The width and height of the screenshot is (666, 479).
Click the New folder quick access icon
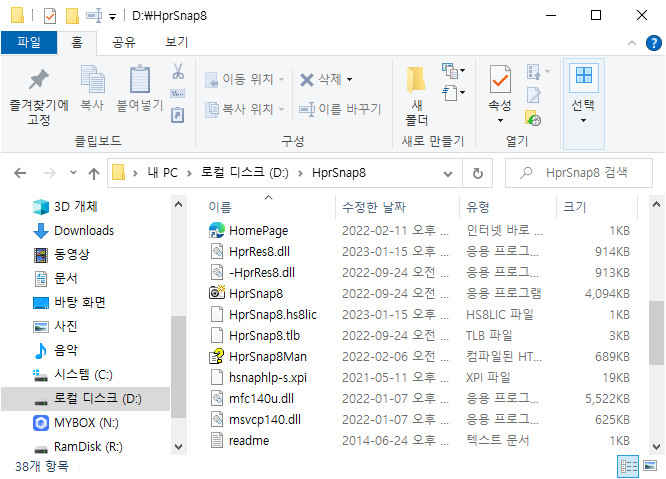click(72, 16)
